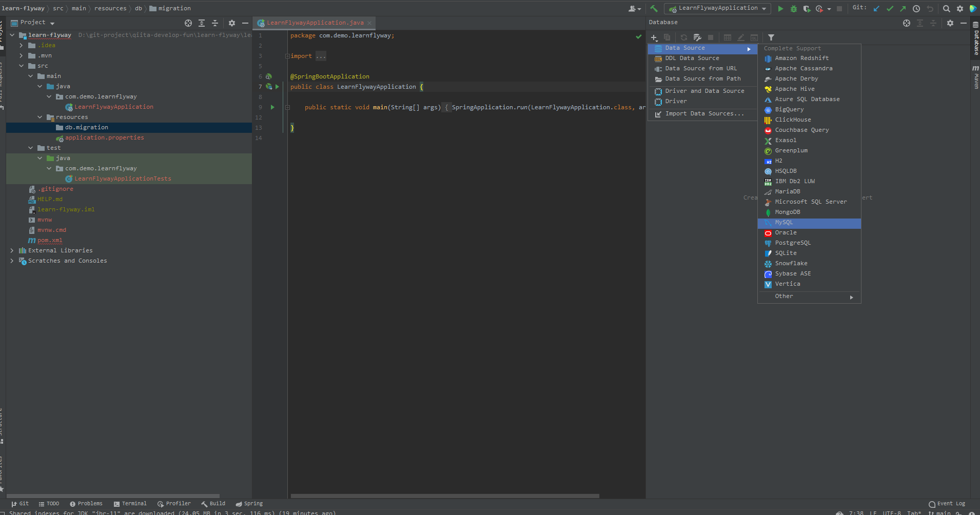
Task: Click the profiler run icon in toolbar
Action: [x=819, y=9]
